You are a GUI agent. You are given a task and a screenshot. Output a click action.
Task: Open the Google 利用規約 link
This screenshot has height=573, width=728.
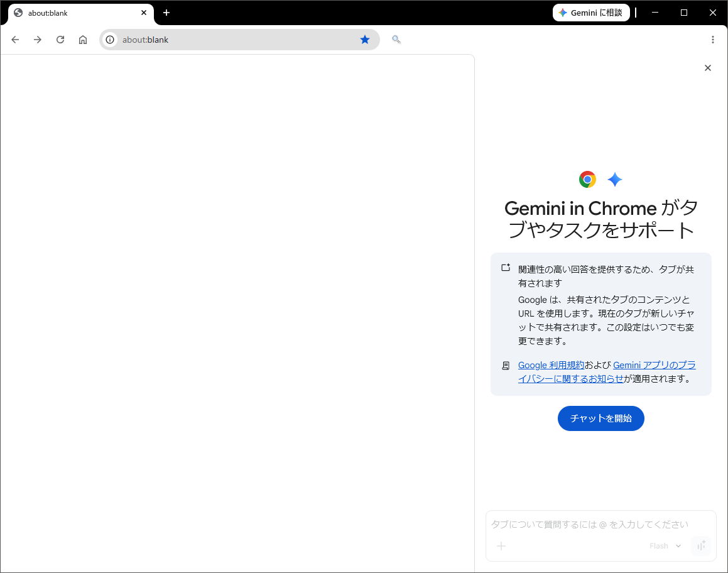coord(551,365)
